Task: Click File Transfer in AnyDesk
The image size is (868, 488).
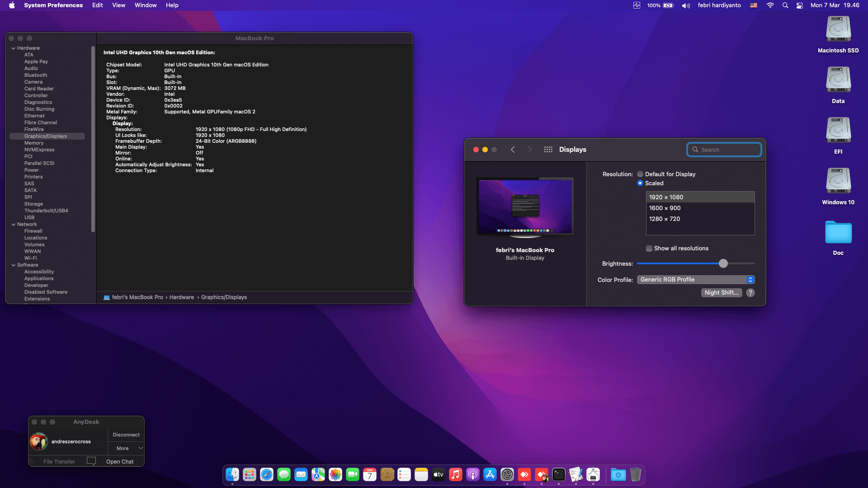Action: [x=59, y=462]
